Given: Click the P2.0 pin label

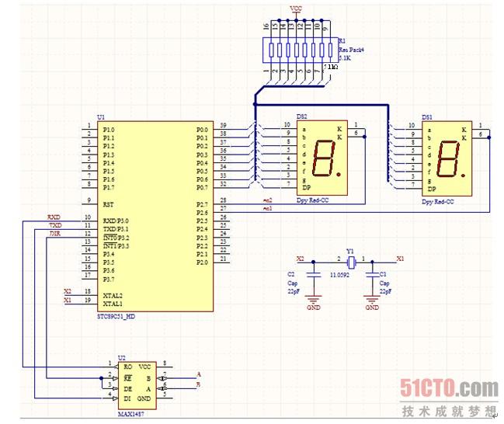Looking at the screenshot, I should (x=202, y=262).
